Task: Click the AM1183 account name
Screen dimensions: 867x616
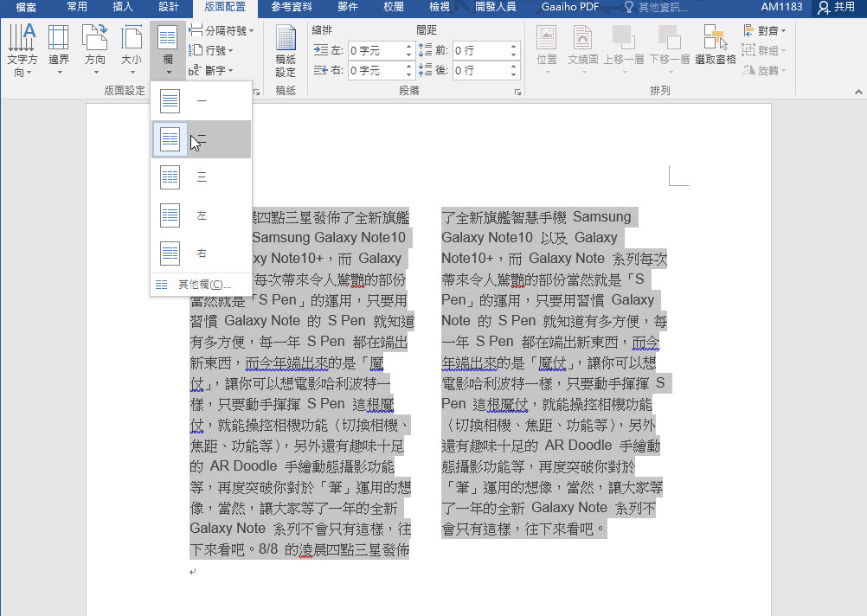Action: tap(781, 7)
